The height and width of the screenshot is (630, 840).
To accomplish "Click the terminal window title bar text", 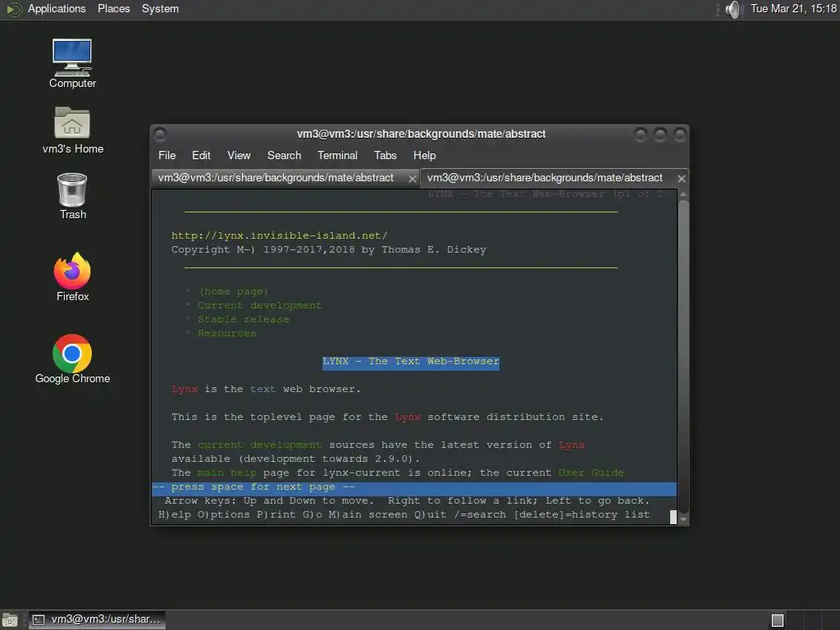I will point(421,134).
